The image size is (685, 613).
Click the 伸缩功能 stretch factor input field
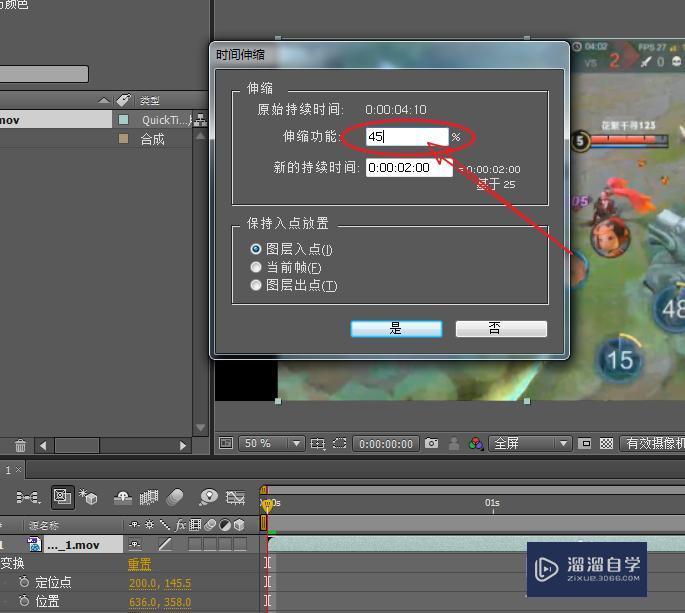click(x=407, y=136)
